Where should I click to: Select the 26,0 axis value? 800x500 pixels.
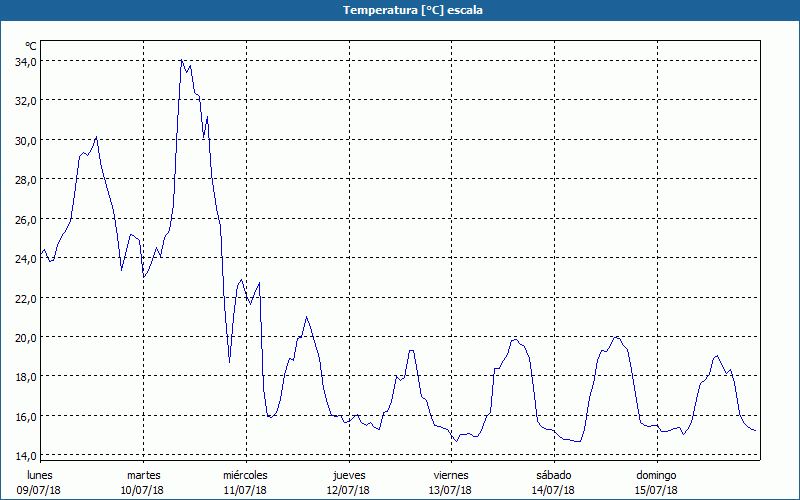(26, 219)
